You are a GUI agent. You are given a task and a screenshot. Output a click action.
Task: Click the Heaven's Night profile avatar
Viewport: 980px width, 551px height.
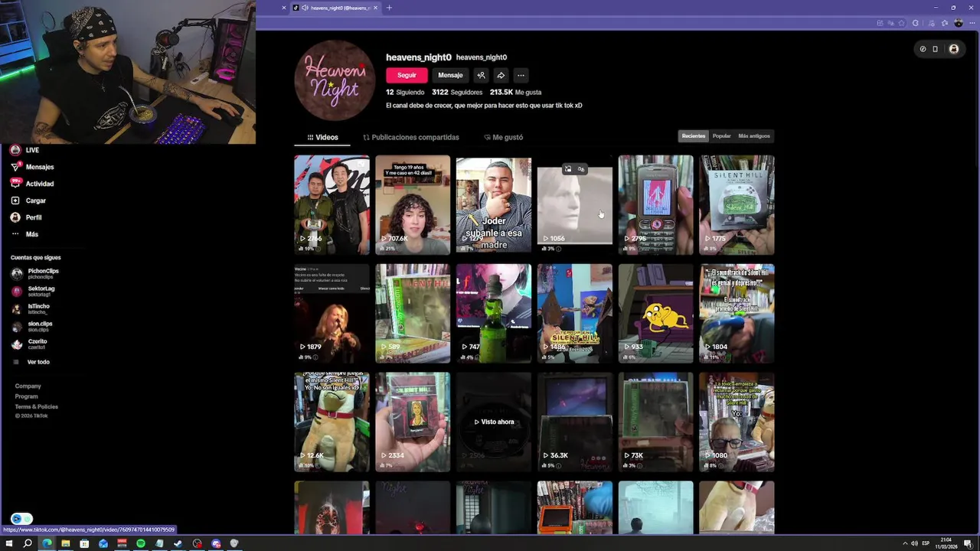(x=335, y=80)
